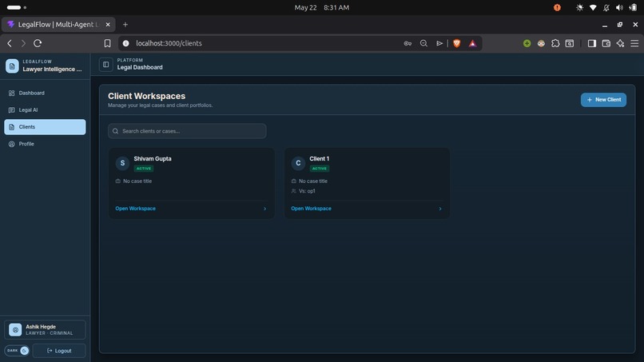Image resolution: width=644 pixels, height=362 pixels.
Task: Click the Wi-Fi icon in system tray
Action: click(x=593, y=7)
